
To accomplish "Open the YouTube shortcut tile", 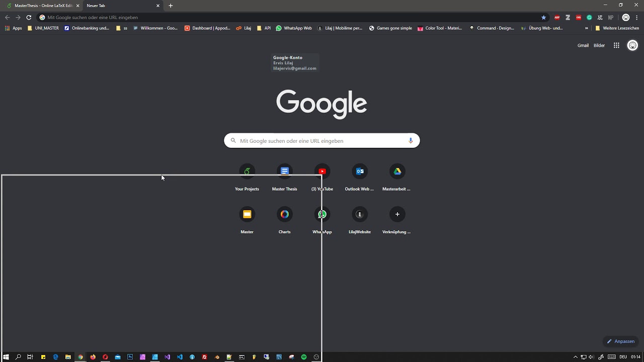I will 322,178.
